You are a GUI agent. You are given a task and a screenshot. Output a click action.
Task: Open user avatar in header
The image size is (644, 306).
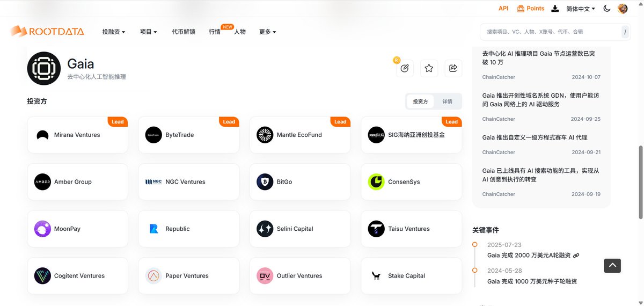623,9
